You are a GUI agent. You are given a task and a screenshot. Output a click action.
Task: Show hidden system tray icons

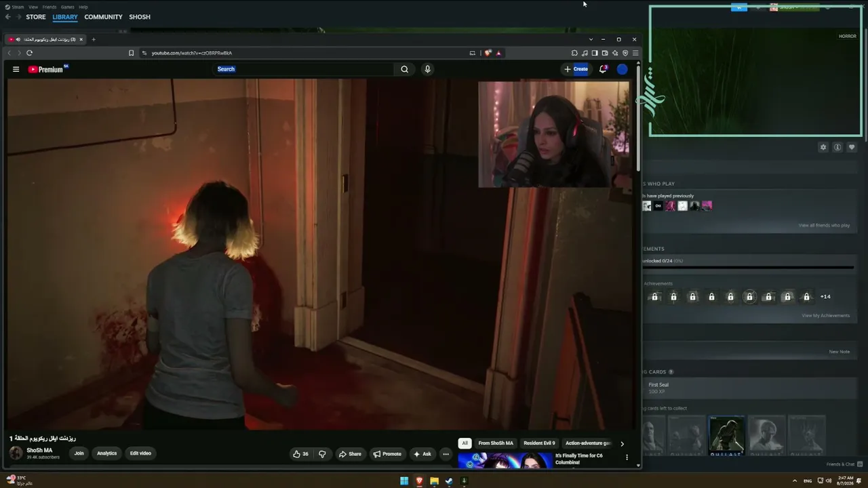(x=795, y=481)
